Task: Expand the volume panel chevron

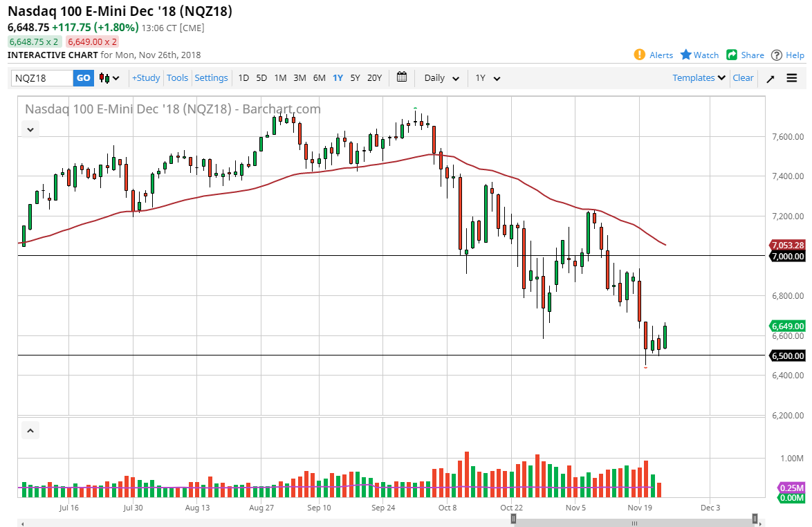Action: pyautogui.click(x=30, y=430)
